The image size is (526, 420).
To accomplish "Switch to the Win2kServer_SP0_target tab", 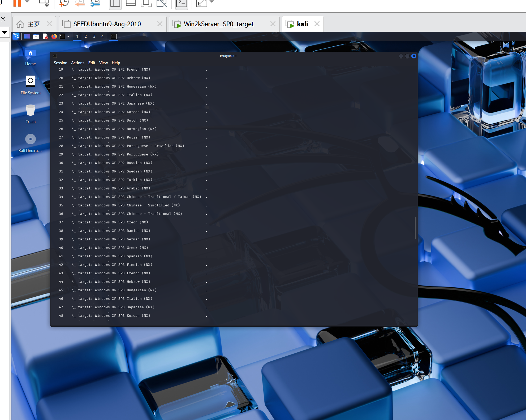I will click(219, 24).
